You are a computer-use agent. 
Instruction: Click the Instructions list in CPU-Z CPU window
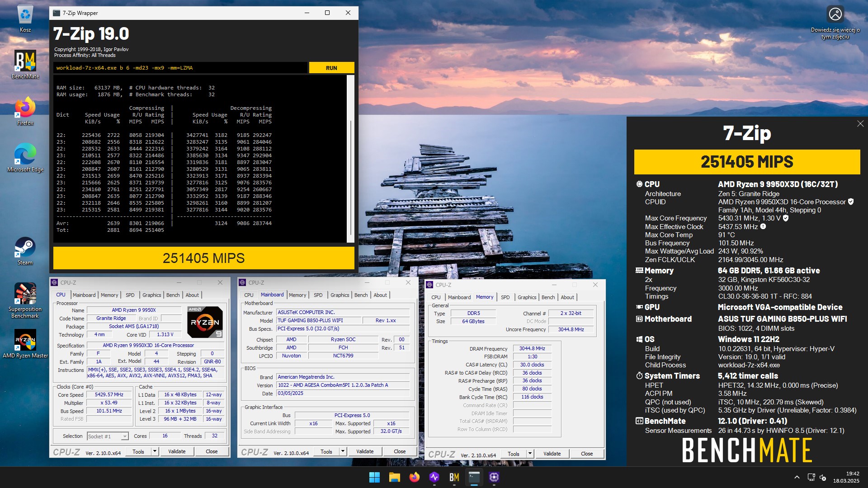click(155, 372)
